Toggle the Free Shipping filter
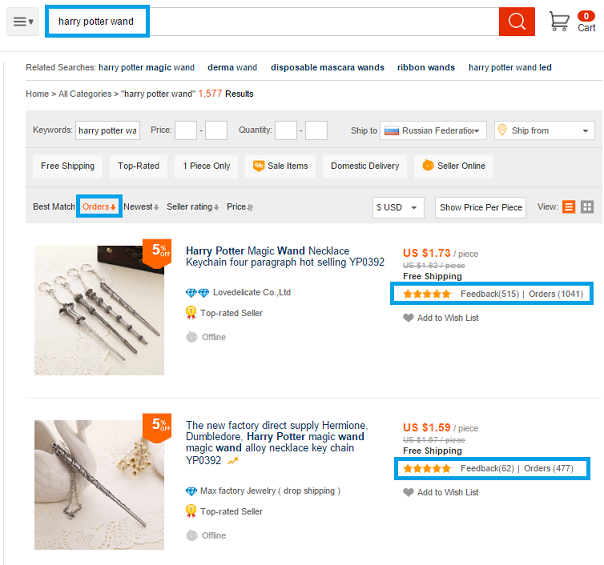 pyautogui.click(x=68, y=166)
